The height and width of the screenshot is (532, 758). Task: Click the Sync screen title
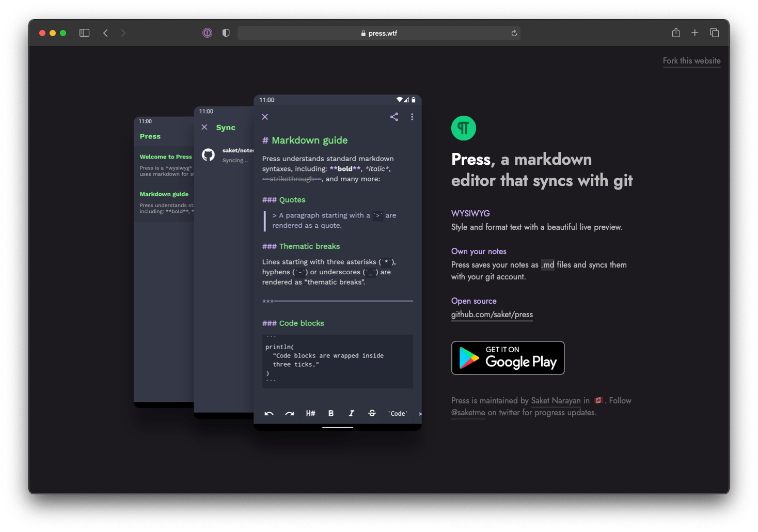[x=226, y=128]
